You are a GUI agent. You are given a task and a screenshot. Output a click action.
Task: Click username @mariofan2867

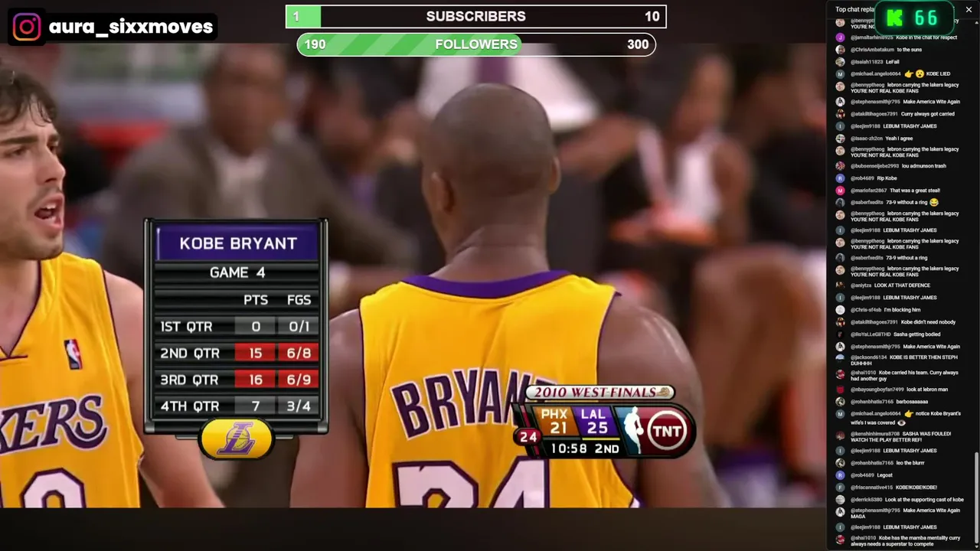coord(868,191)
